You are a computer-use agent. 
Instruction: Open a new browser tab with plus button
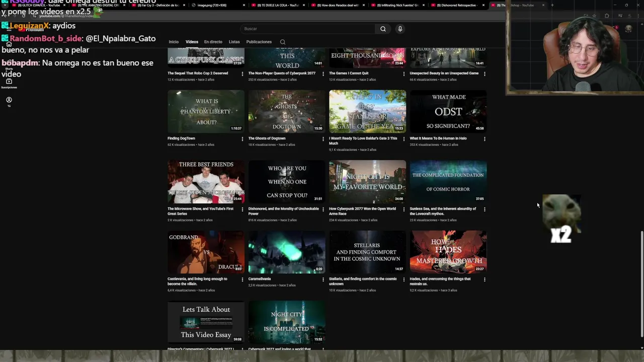[x=552, y=5]
